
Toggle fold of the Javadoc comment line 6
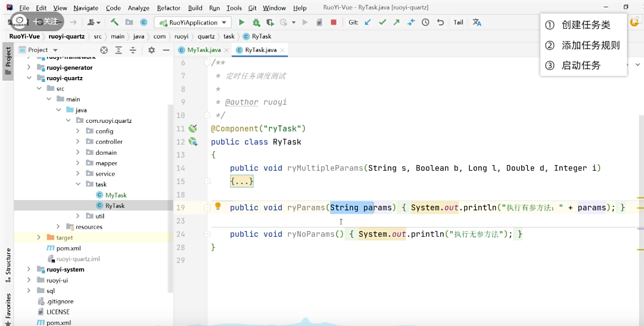coord(207,63)
